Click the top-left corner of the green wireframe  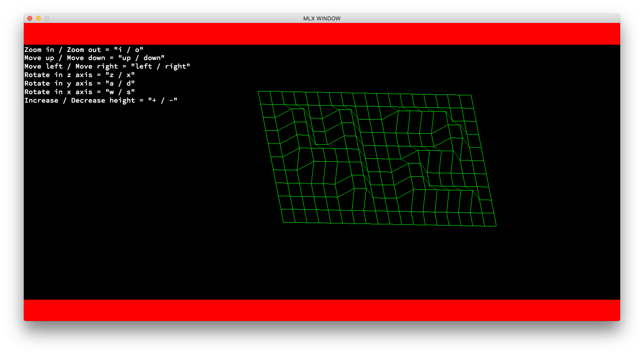click(258, 92)
